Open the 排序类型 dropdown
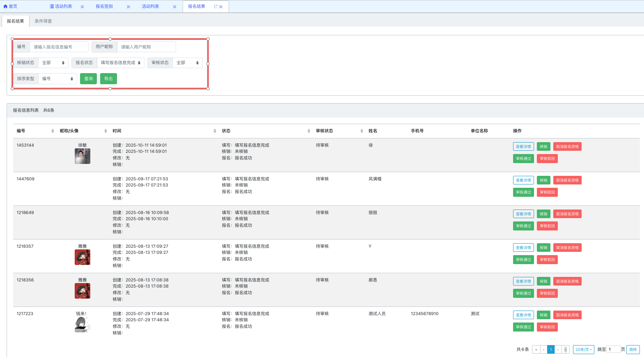Screen dimensions: 644x357 point(57,79)
